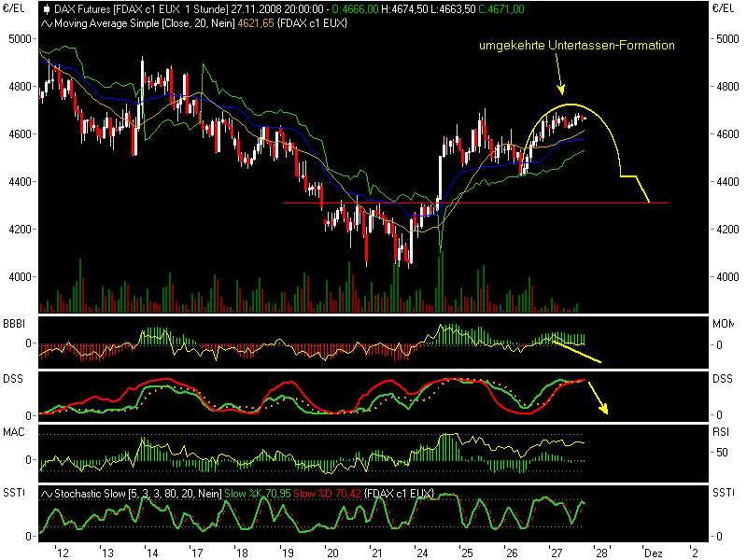Click the '27 date label on time axis

(556, 553)
